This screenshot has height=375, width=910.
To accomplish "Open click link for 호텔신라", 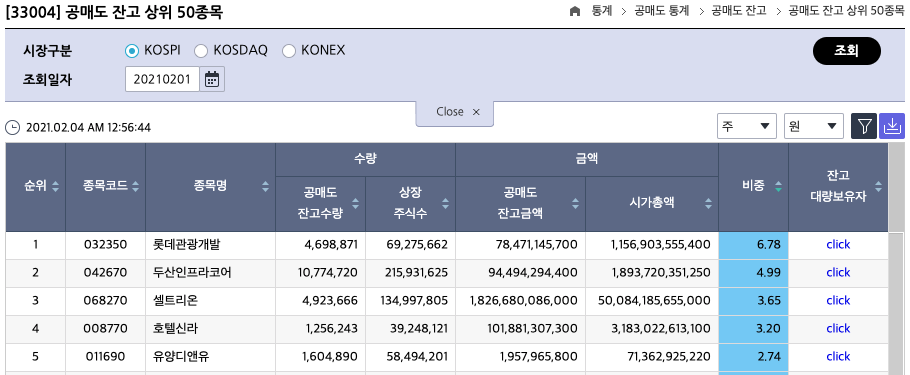I will pyautogui.click(x=838, y=328).
